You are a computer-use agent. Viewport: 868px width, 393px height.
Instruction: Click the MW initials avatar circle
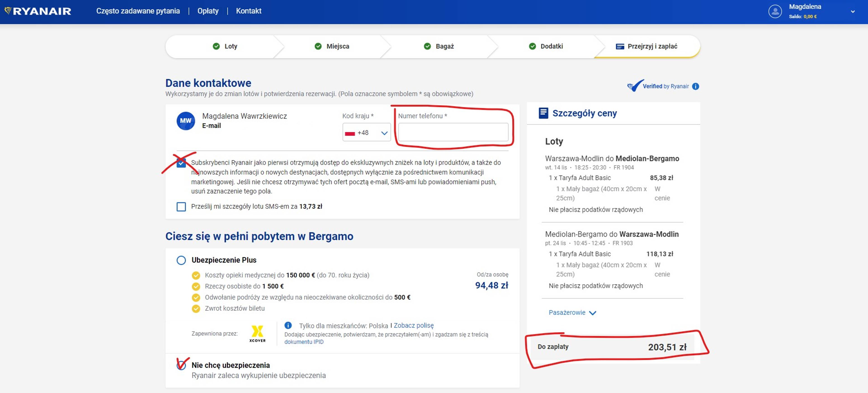186,121
